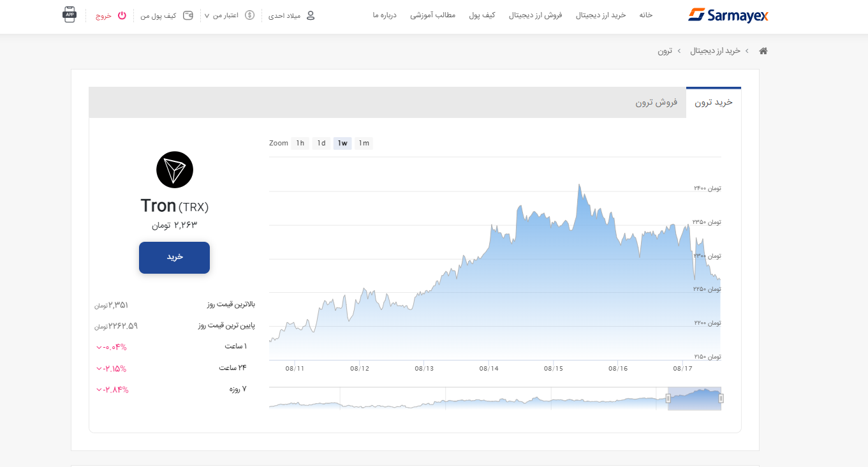868x467 pixels.
Task: Click the خرید ارز دیجیتال breadcrumb link
Action: pyautogui.click(x=716, y=50)
